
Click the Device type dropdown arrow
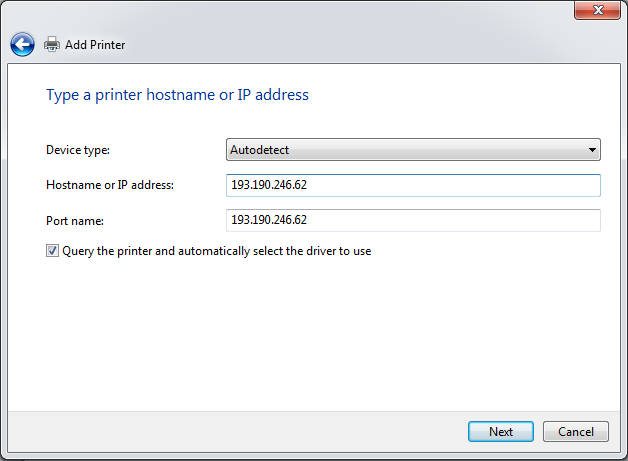592,150
